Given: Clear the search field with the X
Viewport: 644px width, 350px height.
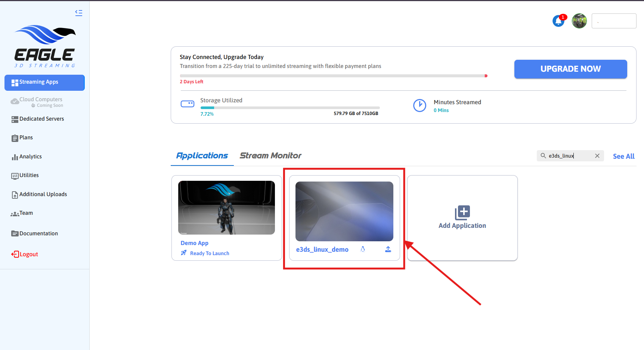Looking at the screenshot, I should tap(597, 156).
